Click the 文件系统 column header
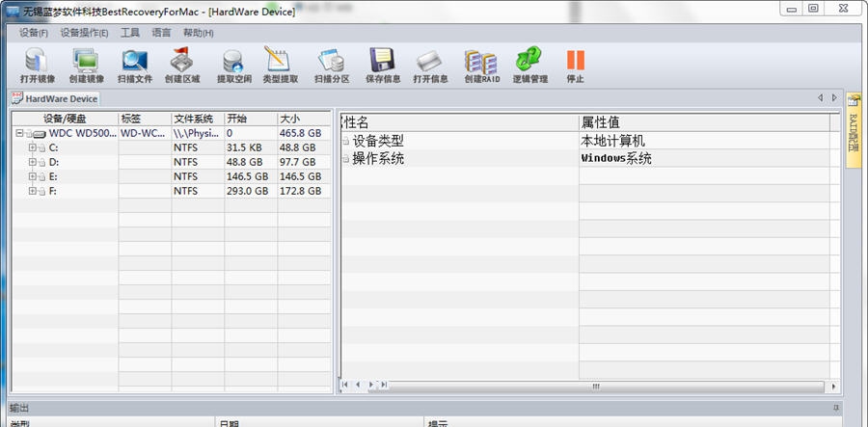This screenshot has width=868, height=427. pyautogui.click(x=198, y=119)
